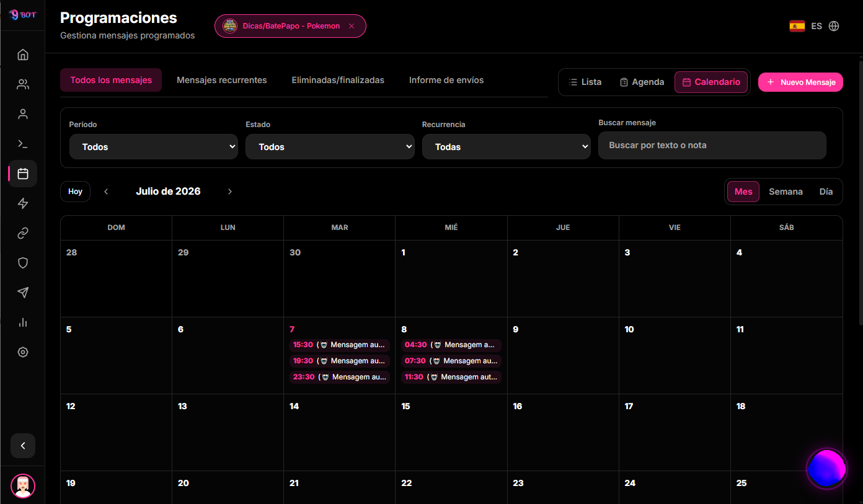Open the groups (multiple people) sidebar icon
Image resolution: width=863 pixels, height=504 pixels.
point(23,84)
